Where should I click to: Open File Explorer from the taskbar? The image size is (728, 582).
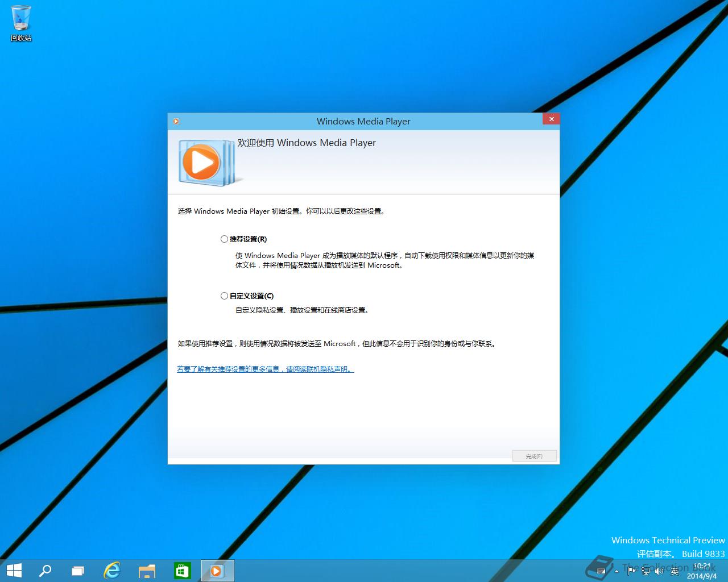pyautogui.click(x=147, y=571)
